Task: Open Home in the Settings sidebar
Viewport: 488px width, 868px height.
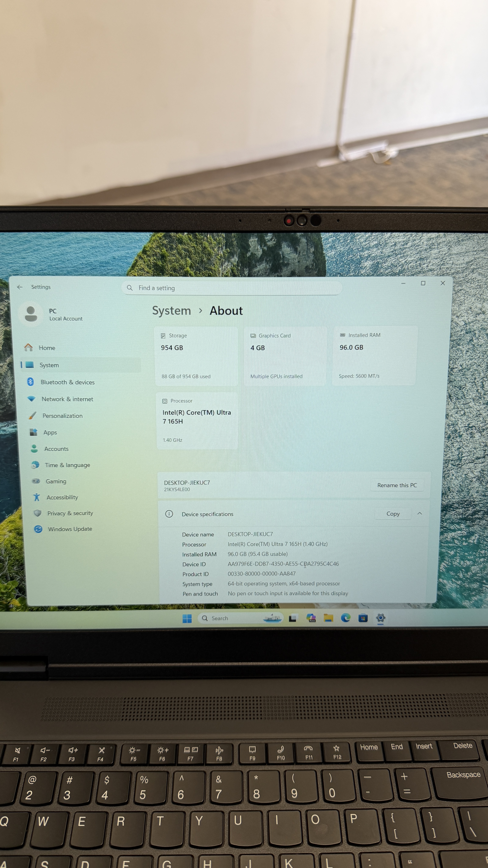Action: [46, 348]
